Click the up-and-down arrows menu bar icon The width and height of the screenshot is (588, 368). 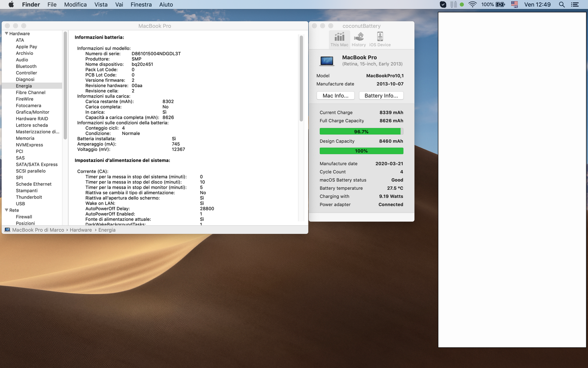(x=453, y=4)
